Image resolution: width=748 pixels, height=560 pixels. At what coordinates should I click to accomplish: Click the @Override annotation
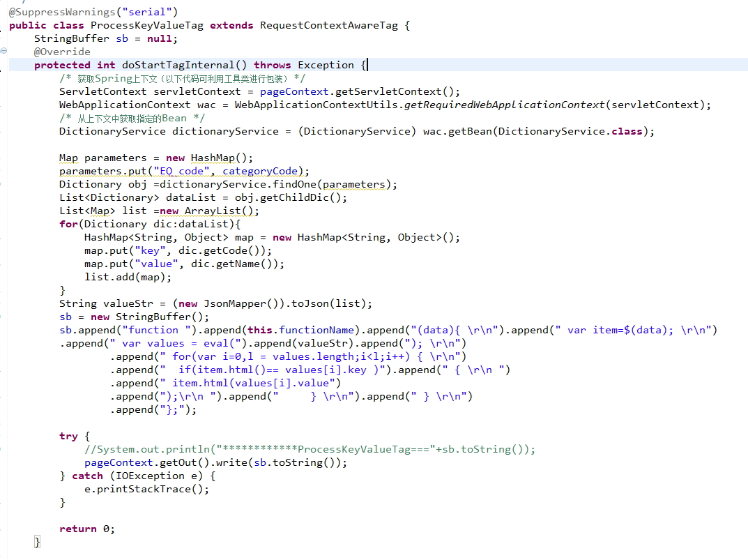click(62, 52)
